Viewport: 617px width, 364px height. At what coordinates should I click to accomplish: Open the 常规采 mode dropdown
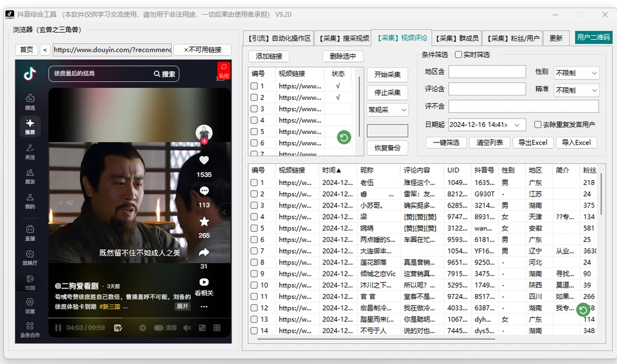pyautogui.click(x=387, y=110)
